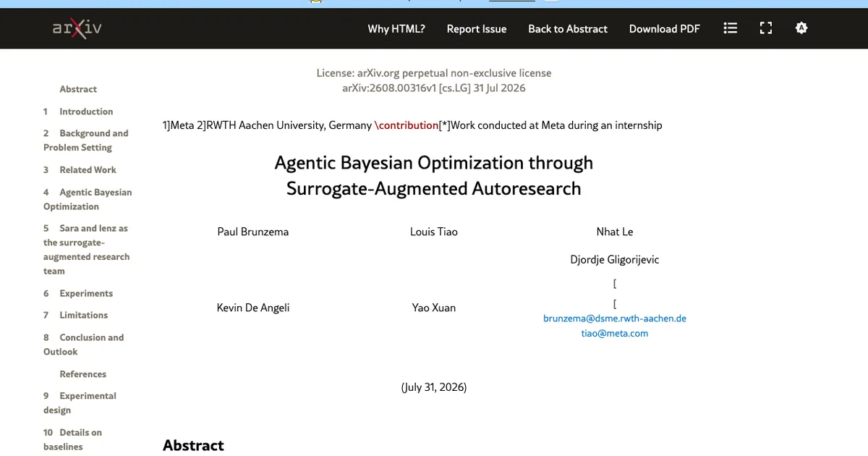Go to Agentic Bayesian Optimization section
The height and width of the screenshot is (456, 868).
click(x=88, y=199)
